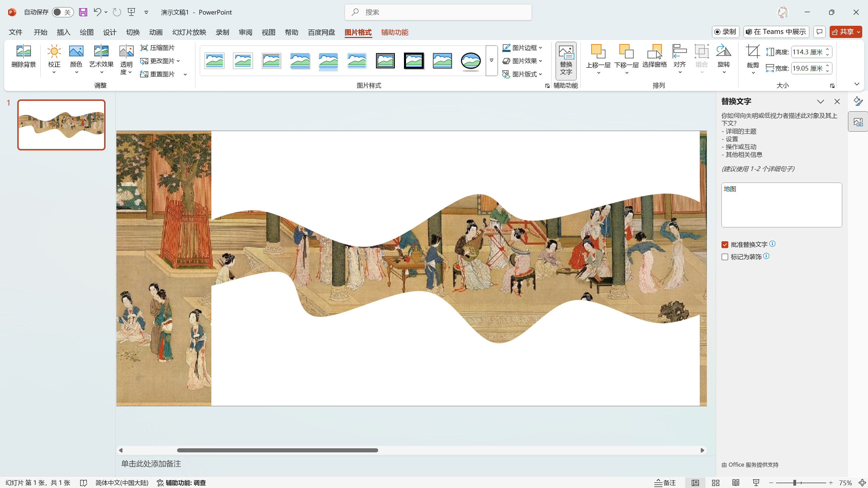Toggle Normal view button in status bar
The height and width of the screenshot is (488, 868).
point(695,483)
